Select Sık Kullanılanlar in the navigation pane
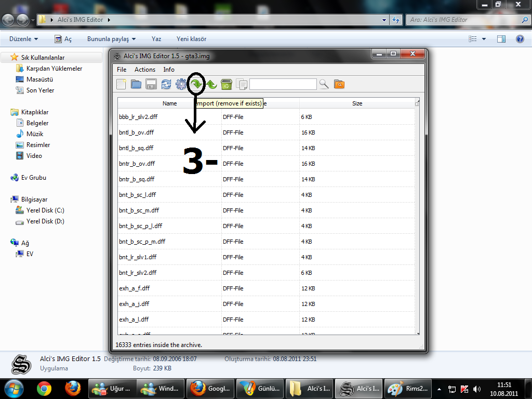The image size is (532, 399). [x=43, y=58]
